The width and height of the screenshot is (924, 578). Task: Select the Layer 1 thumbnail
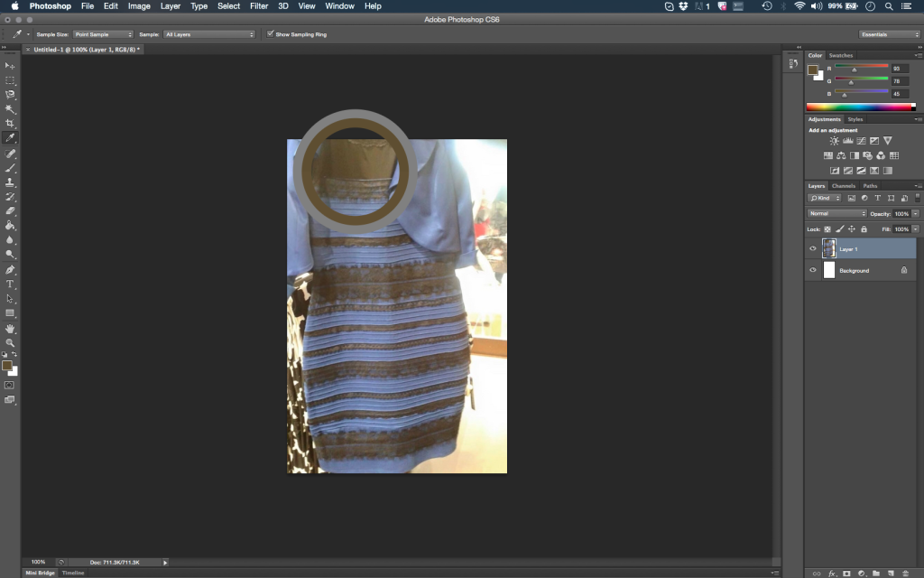point(828,248)
